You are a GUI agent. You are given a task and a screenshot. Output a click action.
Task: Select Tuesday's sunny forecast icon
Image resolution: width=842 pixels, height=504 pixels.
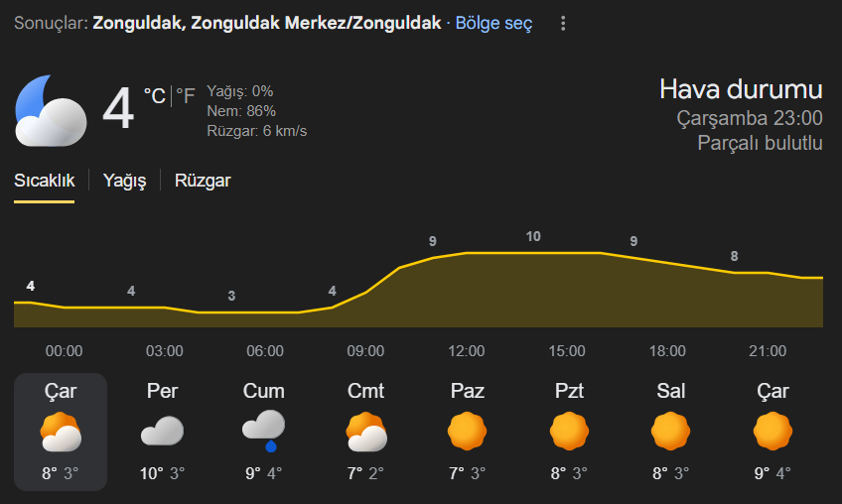point(671,432)
